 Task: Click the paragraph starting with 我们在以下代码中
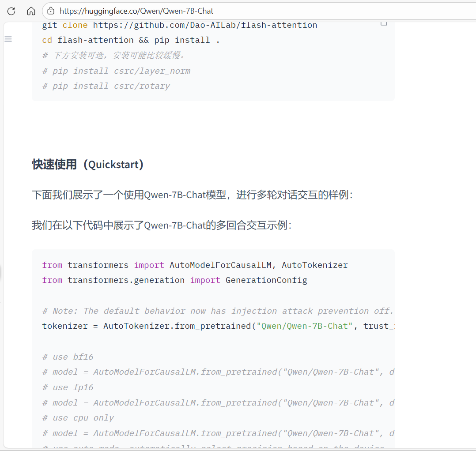click(x=161, y=225)
